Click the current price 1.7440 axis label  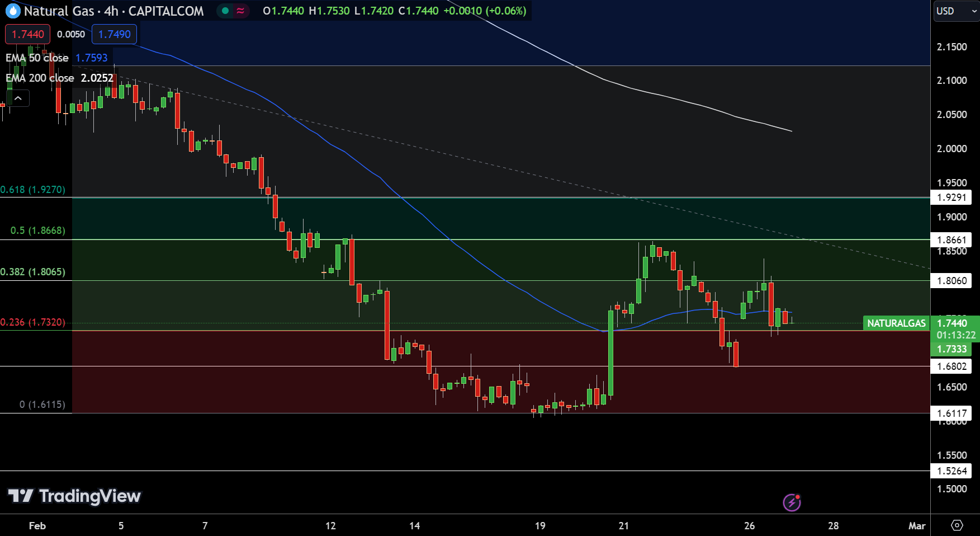point(953,323)
